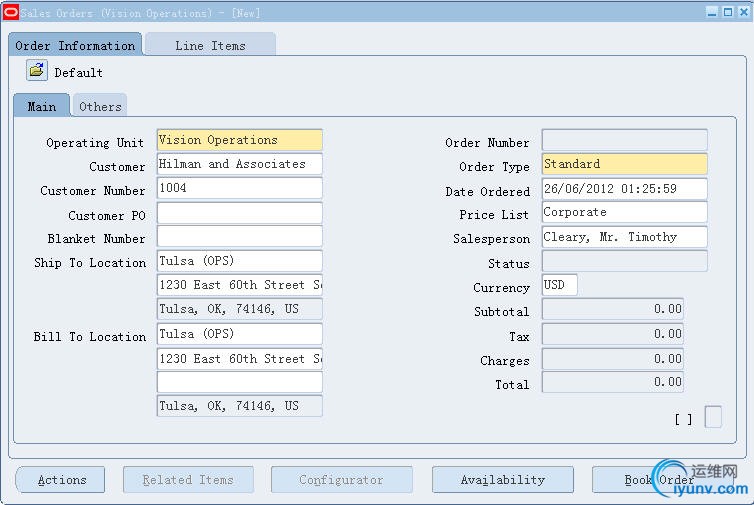
Task: Click the empty Status field
Action: (x=625, y=261)
